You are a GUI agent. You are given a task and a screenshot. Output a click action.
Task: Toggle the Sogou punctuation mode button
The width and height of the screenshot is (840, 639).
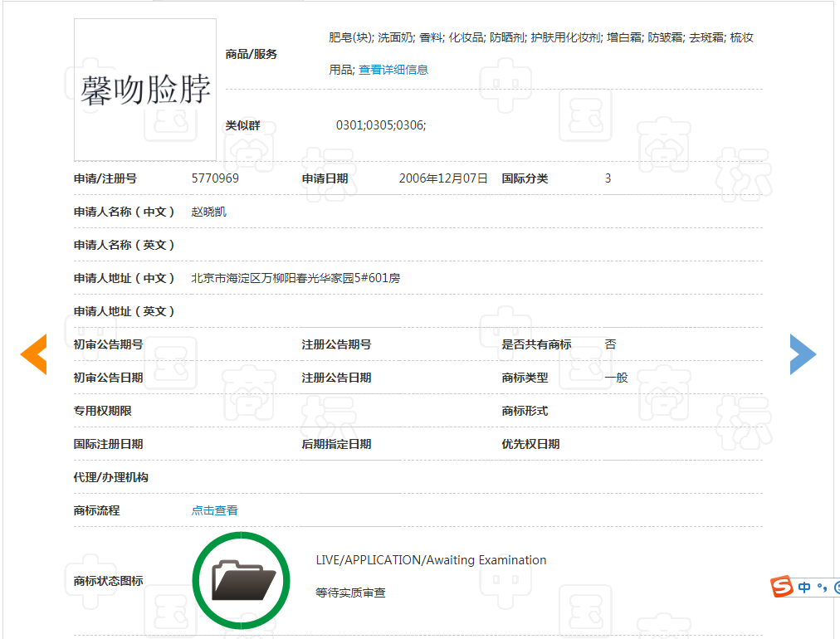point(822,588)
